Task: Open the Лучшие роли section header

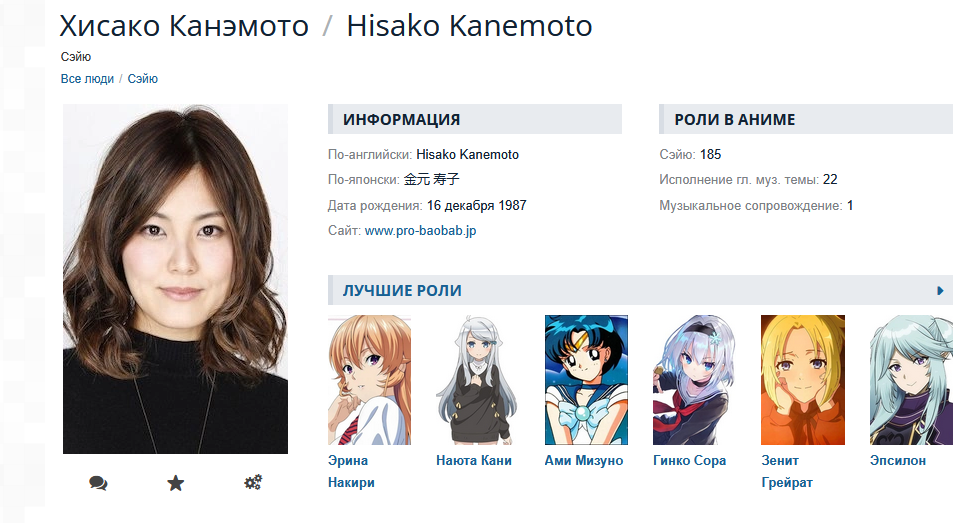Action: [x=402, y=291]
